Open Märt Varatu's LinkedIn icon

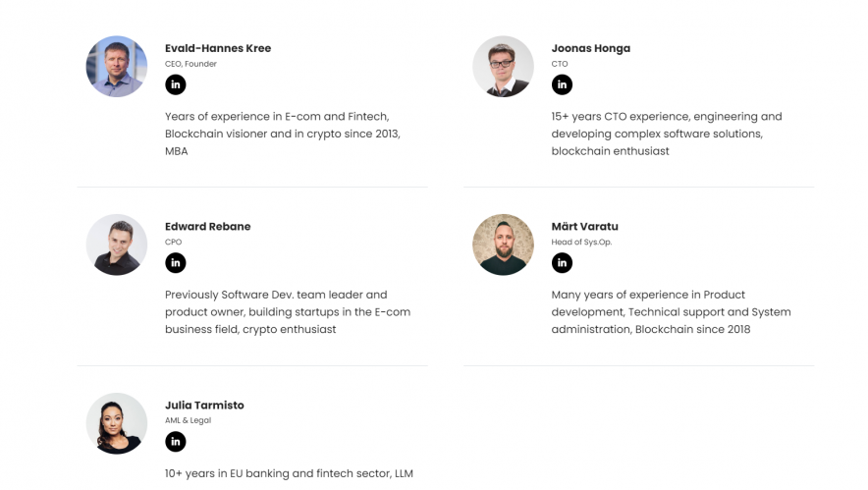(562, 263)
